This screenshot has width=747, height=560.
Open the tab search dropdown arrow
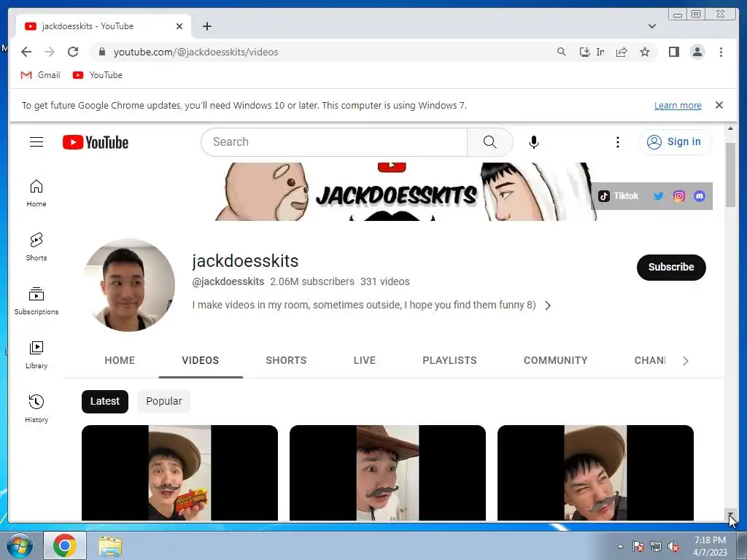[651, 26]
